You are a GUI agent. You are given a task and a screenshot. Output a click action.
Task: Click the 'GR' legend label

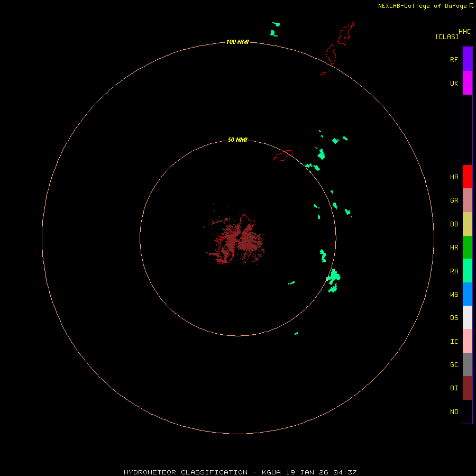point(454,200)
